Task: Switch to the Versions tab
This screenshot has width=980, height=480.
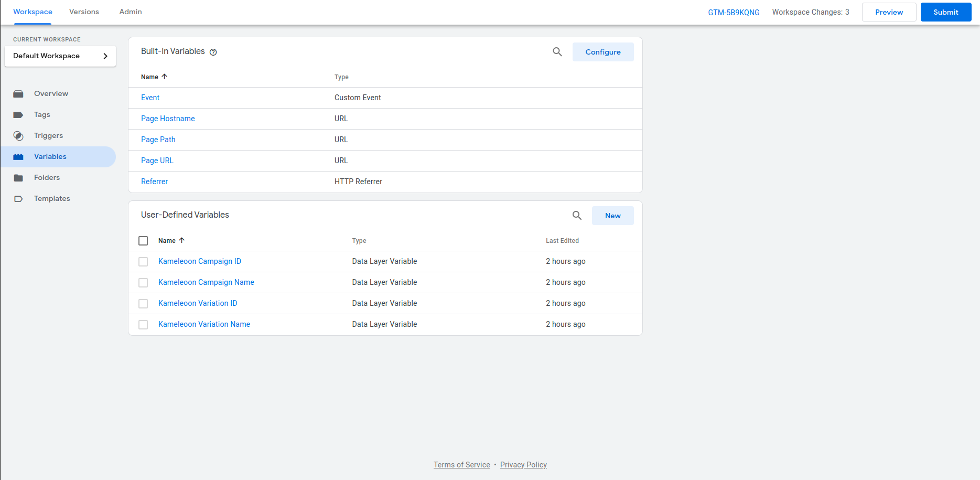Action: click(x=84, y=12)
